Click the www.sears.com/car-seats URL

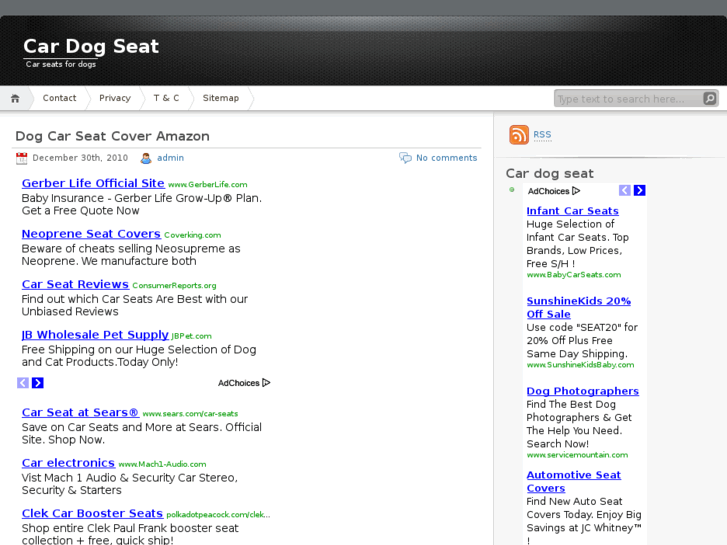tap(190, 414)
